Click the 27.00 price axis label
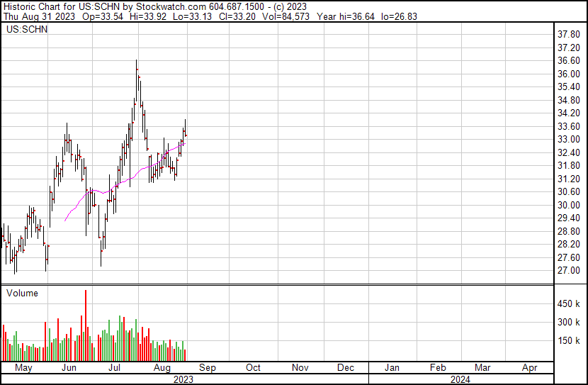Viewport: 588px width, 385px height. pyautogui.click(x=570, y=271)
